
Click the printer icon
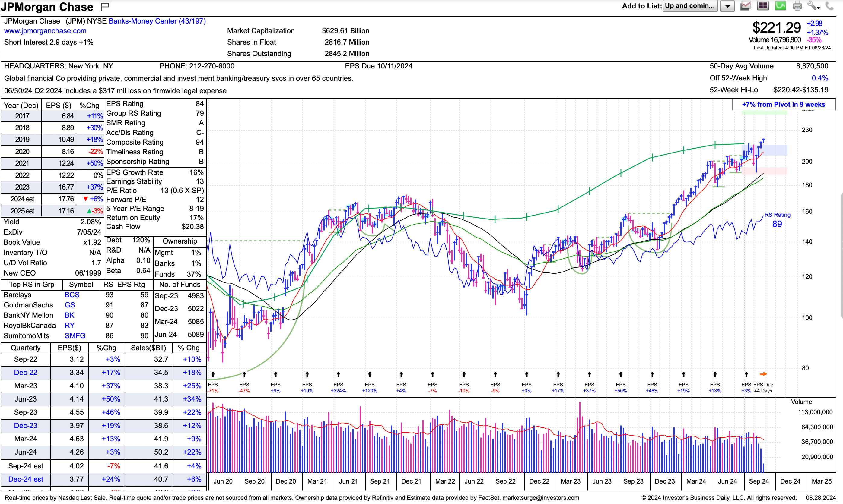[x=797, y=6]
